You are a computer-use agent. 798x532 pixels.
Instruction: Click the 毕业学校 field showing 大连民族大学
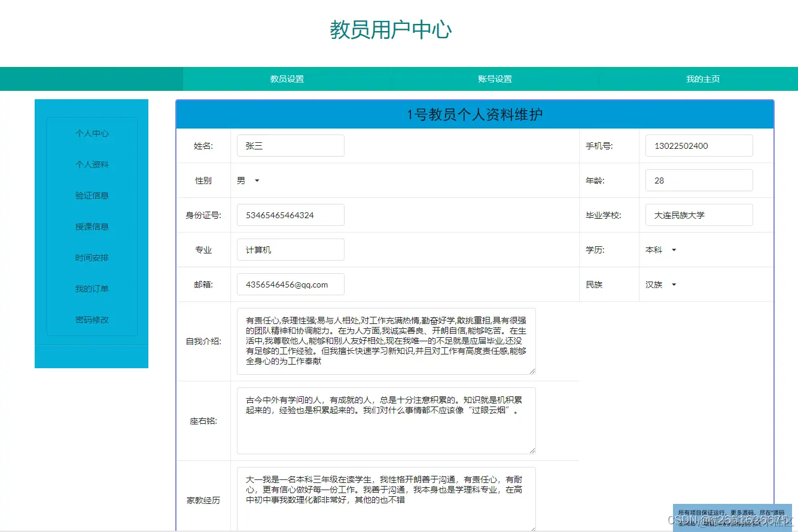[x=698, y=215]
